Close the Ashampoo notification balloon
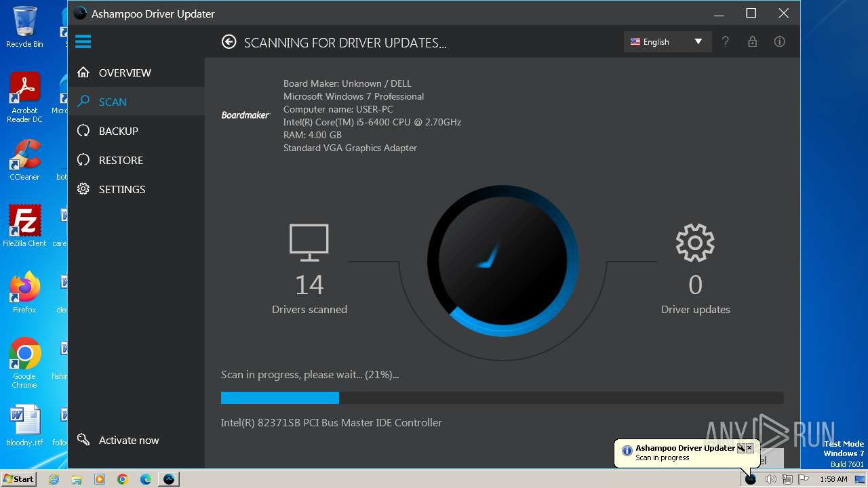 [749, 448]
